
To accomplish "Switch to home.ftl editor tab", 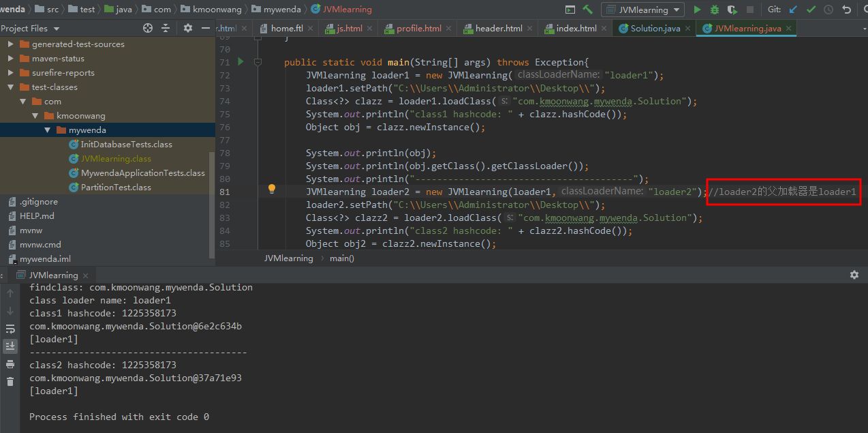I will tap(286, 28).
